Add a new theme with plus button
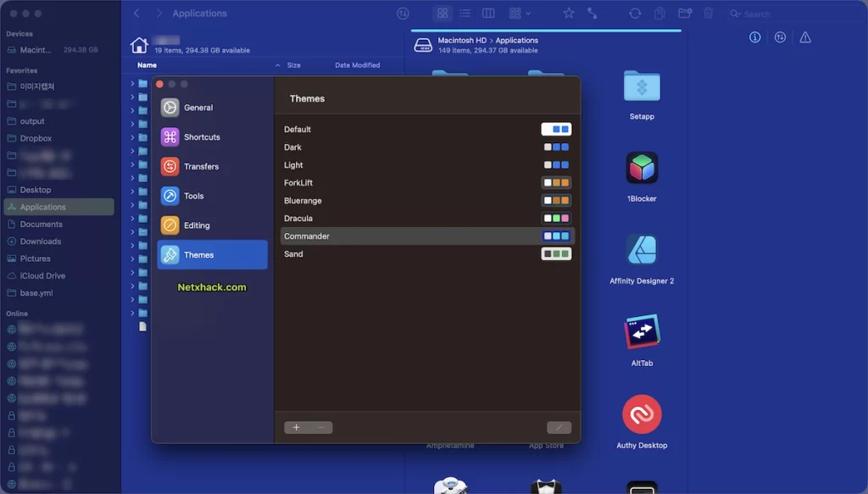Image resolution: width=868 pixels, height=494 pixels. 296,427
